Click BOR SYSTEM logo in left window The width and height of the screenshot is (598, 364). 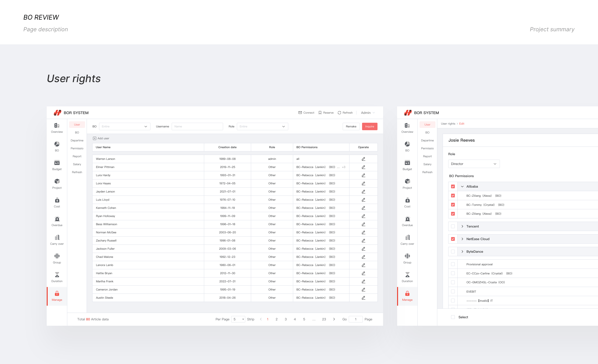57,113
